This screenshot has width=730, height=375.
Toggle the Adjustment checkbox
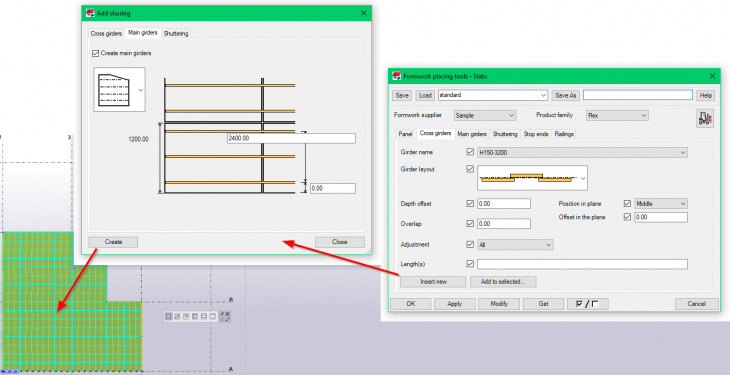[x=470, y=244]
